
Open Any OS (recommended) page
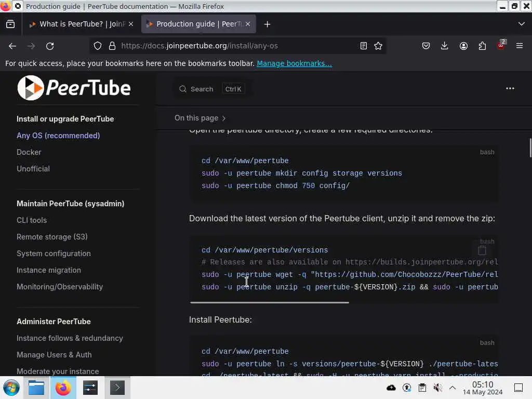pos(58,136)
